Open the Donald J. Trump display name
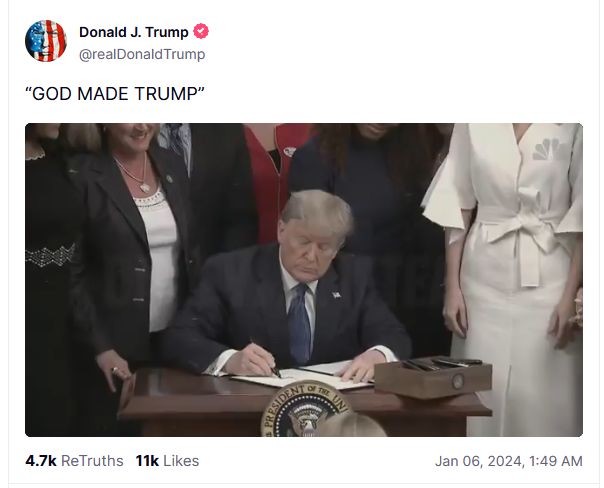The width and height of the screenshot is (604, 488). tap(134, 32)
